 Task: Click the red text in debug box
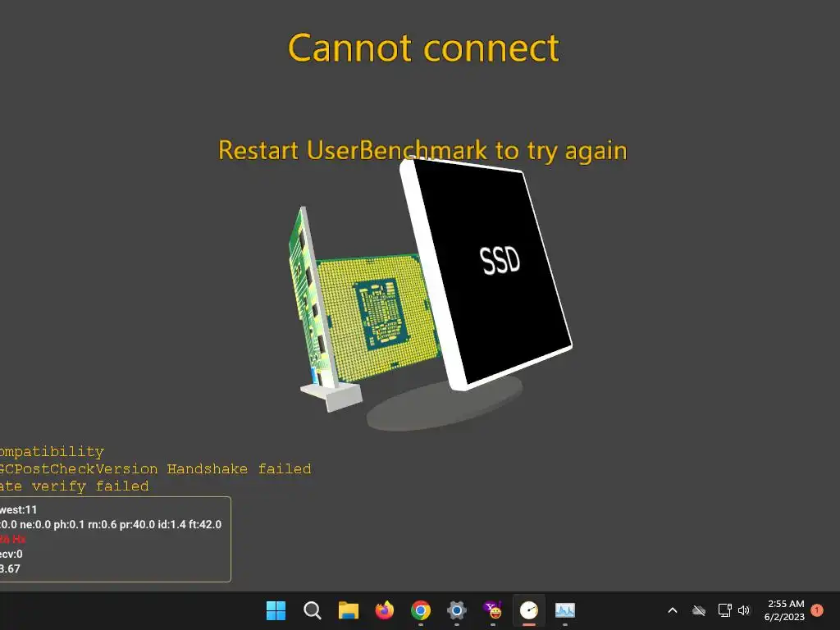pyautogui.click(x=13, y=539)
